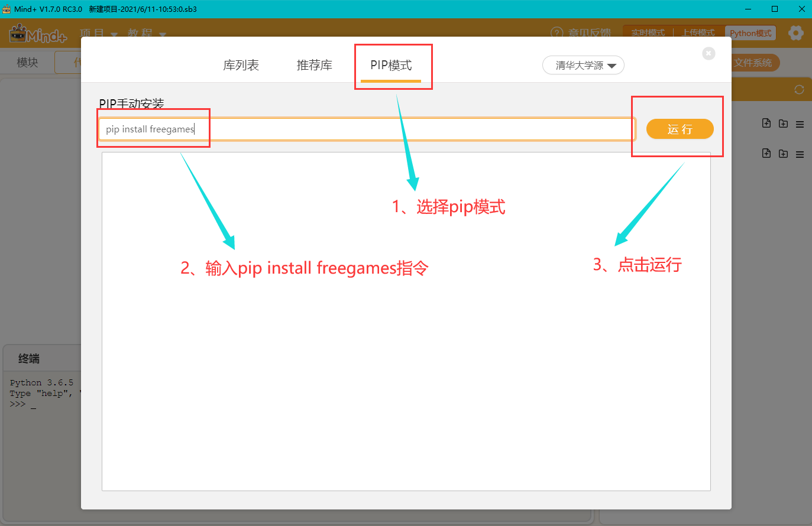
Task: Switch to the 库列表 tab
Action: pyautogui.click(x=241, y=65)
